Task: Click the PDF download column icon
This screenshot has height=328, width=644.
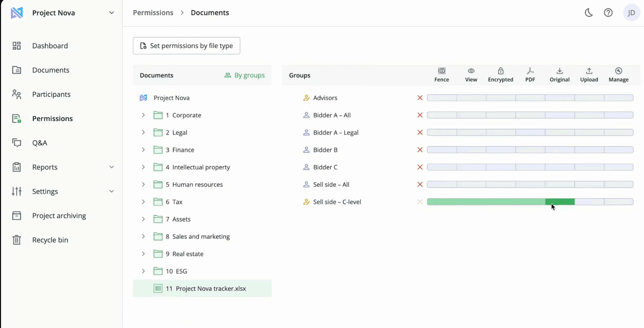Action: coord(530,71)
